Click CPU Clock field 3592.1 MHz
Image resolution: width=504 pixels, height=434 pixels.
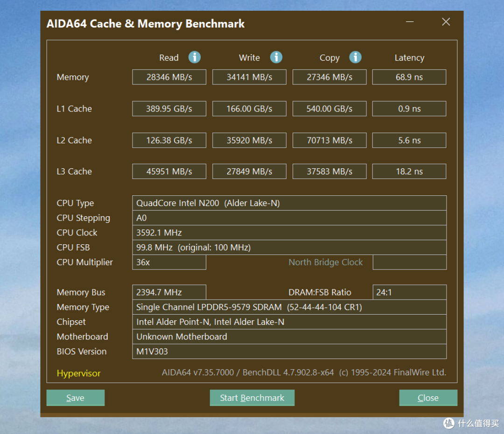pos(289,233)
